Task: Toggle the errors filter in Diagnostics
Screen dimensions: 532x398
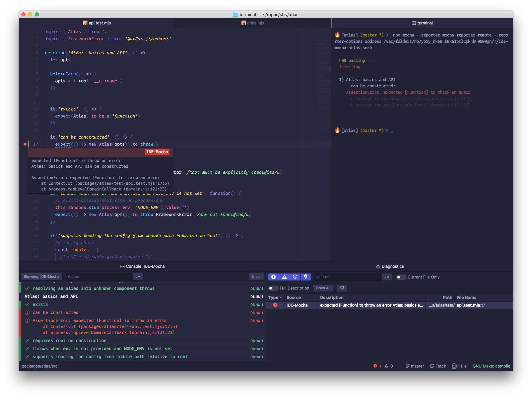Action: 274,277
